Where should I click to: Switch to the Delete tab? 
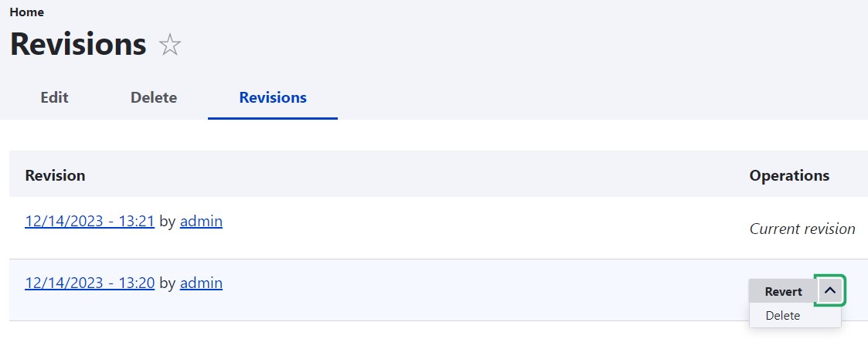[x=154, y=97]
